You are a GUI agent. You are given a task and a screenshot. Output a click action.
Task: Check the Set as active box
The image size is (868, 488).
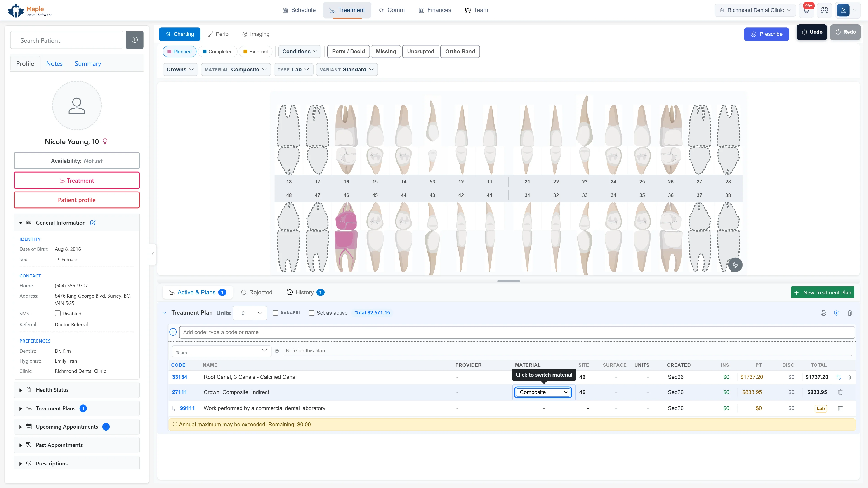point(312,313)
